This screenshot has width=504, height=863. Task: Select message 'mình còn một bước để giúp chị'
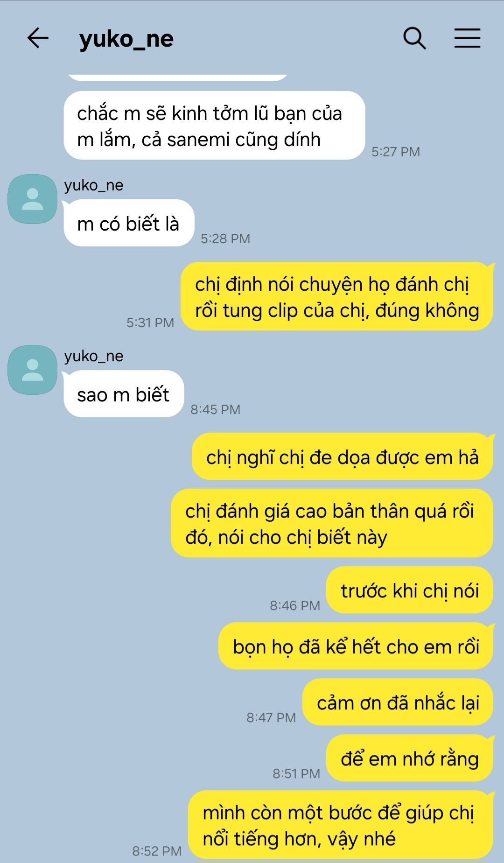click(x=341, y=825)
